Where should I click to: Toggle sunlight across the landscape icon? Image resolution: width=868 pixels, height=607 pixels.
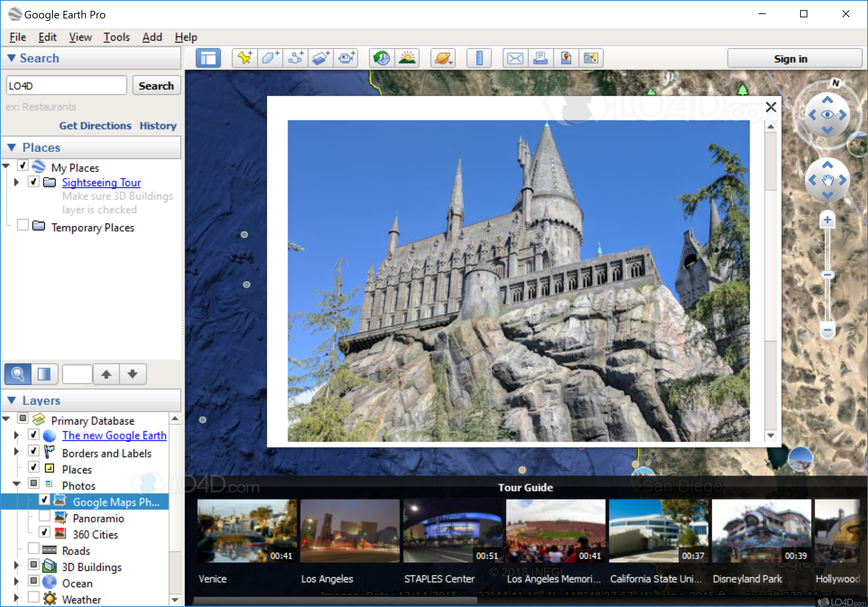(407, 58)
